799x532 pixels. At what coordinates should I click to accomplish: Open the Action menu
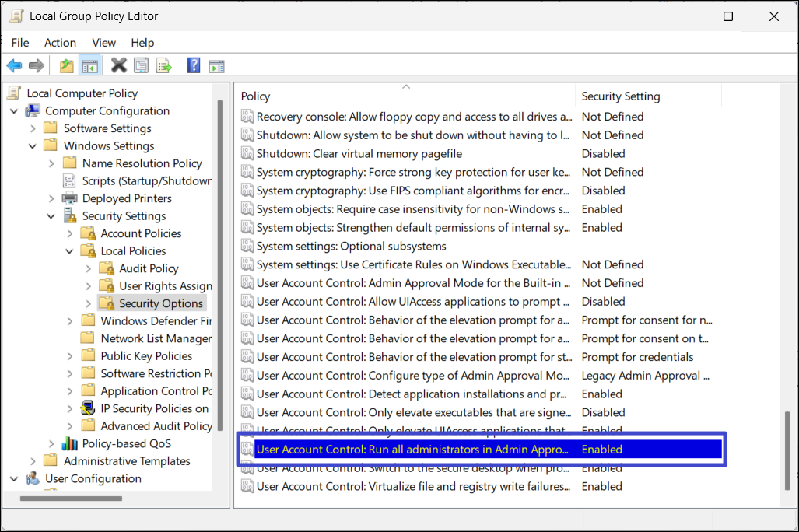tap(60, 43)
